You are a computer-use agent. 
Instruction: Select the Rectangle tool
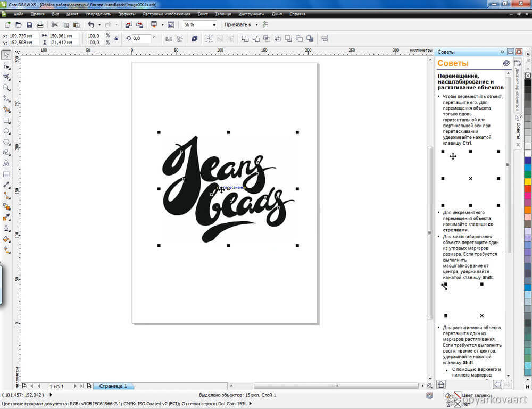pos(6,120)
